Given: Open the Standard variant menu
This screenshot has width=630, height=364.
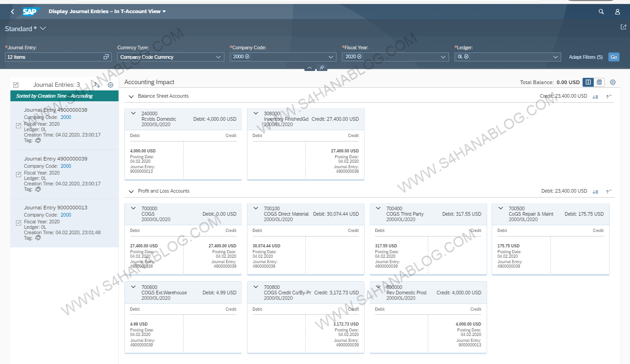Looking at the screenshot, I should [x=43, y=28].
